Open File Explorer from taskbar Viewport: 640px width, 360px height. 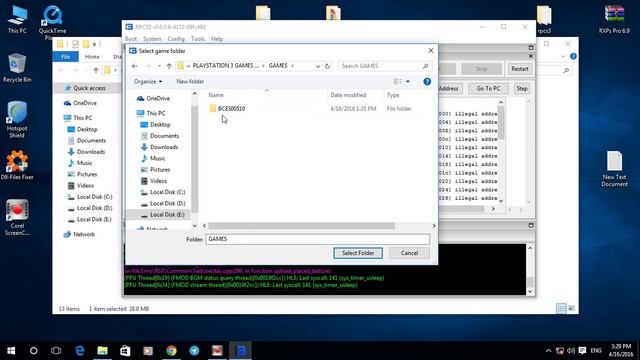(x=102, y=351)
